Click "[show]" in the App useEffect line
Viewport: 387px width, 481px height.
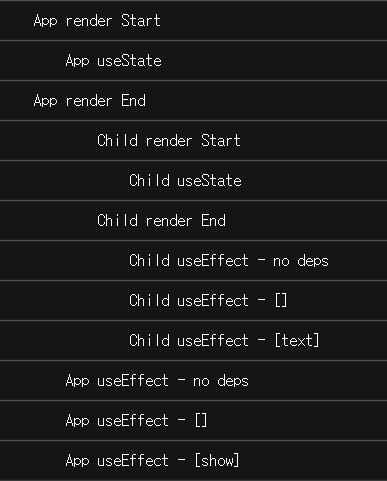(217, 461)
